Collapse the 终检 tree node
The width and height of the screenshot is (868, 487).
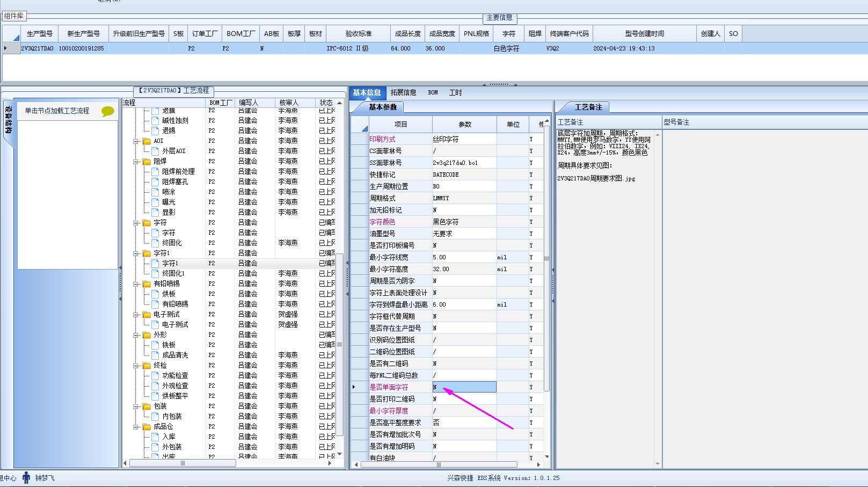(x=136, y=366)
